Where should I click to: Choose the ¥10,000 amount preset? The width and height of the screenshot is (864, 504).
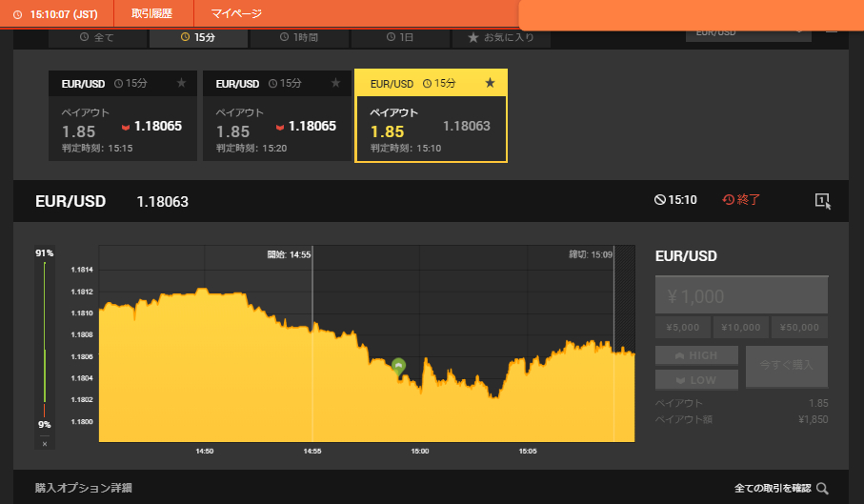741,327
